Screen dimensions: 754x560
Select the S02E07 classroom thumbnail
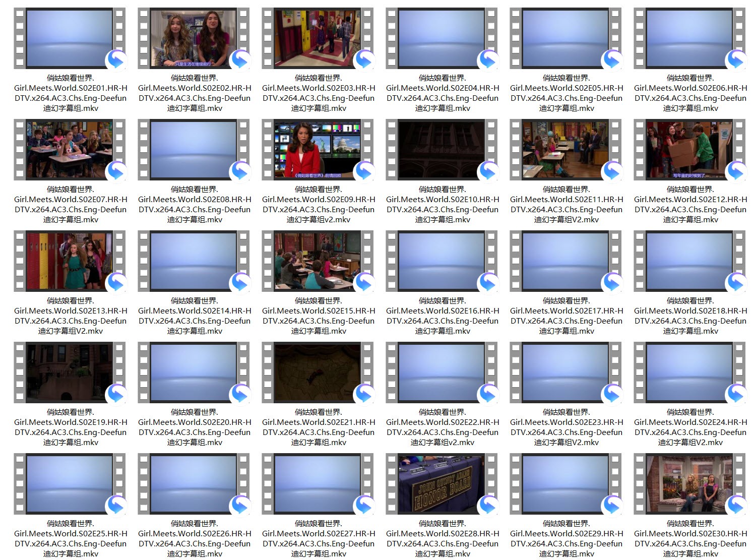pos(70,150)
